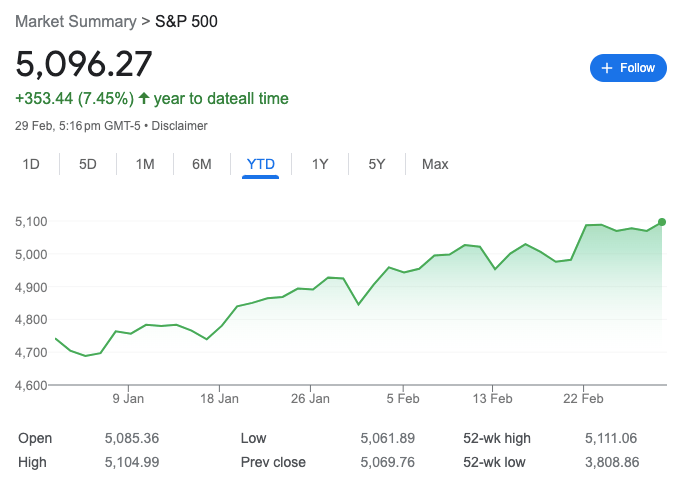This screenshot has height=482, width=694.
Task: Show the Max range chart
Action: click(x=435, y=164)
